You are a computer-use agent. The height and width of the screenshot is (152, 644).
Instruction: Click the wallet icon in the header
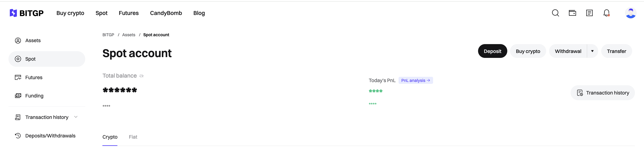[572, 13]
